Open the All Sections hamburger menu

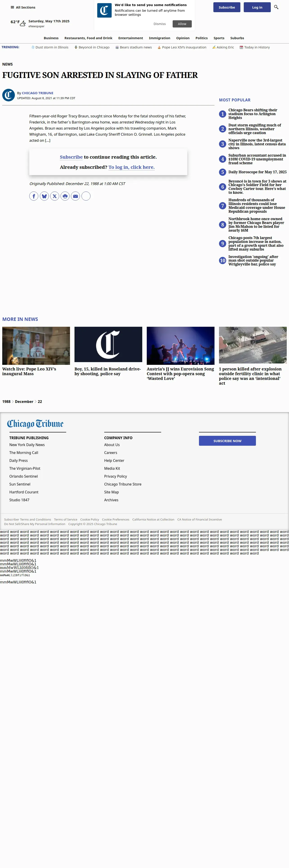point(23,7)
